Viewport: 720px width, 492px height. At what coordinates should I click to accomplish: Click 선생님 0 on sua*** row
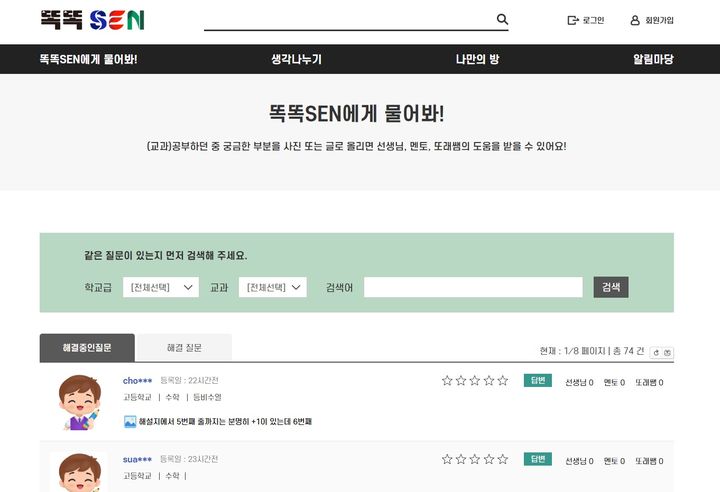click(x=579, y=461)
